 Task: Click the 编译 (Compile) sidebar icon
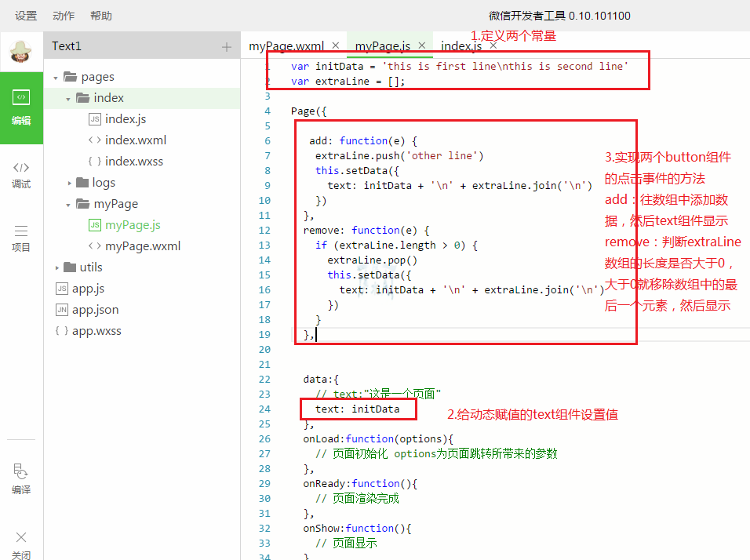[21, 478]
